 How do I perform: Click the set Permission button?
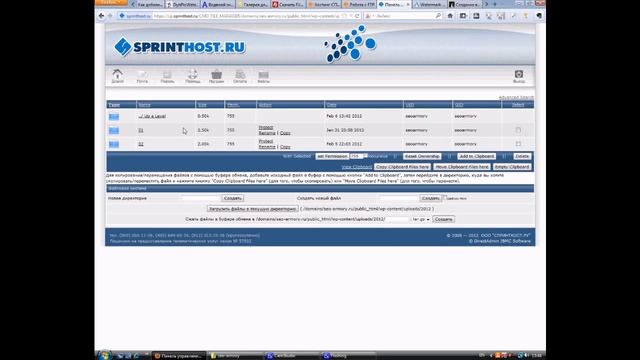coord(332,156)
